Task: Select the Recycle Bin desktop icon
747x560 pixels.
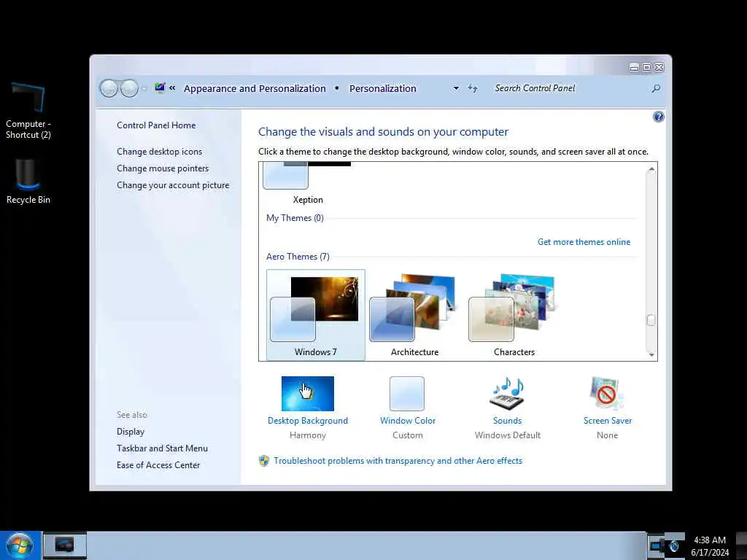Action: [28, 182]
